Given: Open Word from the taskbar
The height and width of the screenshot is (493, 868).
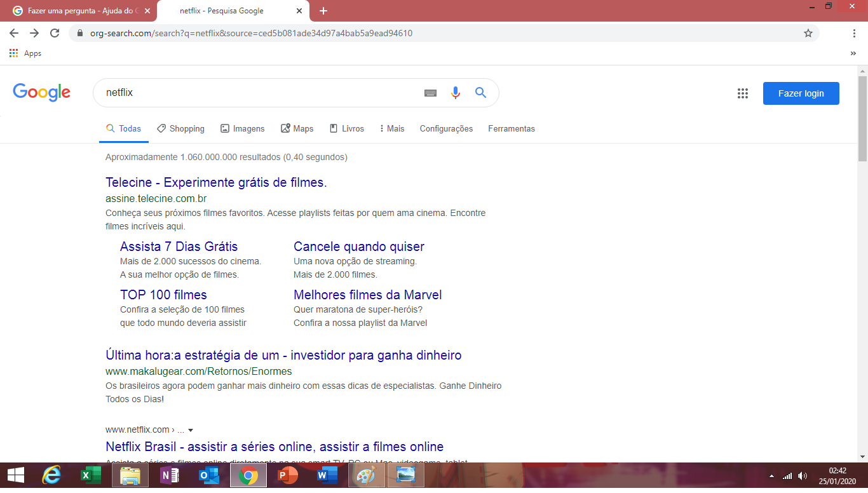Looking at the screenshot, I should pos(327,475).
